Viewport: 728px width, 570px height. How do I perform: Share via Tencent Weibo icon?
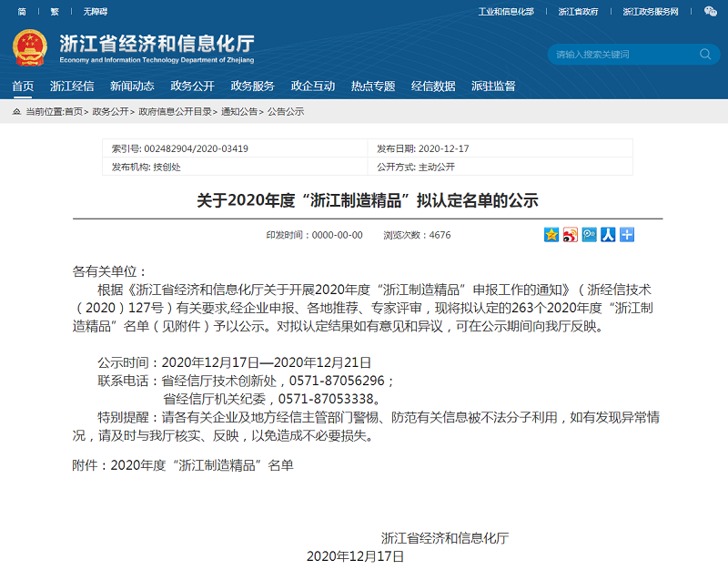(589, 235)
